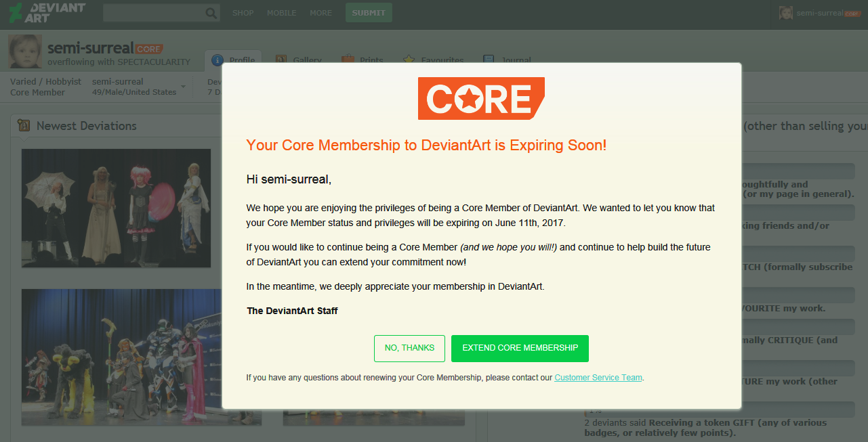Click the Gallery tab icon
This screenshot has width=868, height=442.
pyautogui.click(x=281, y=60)
